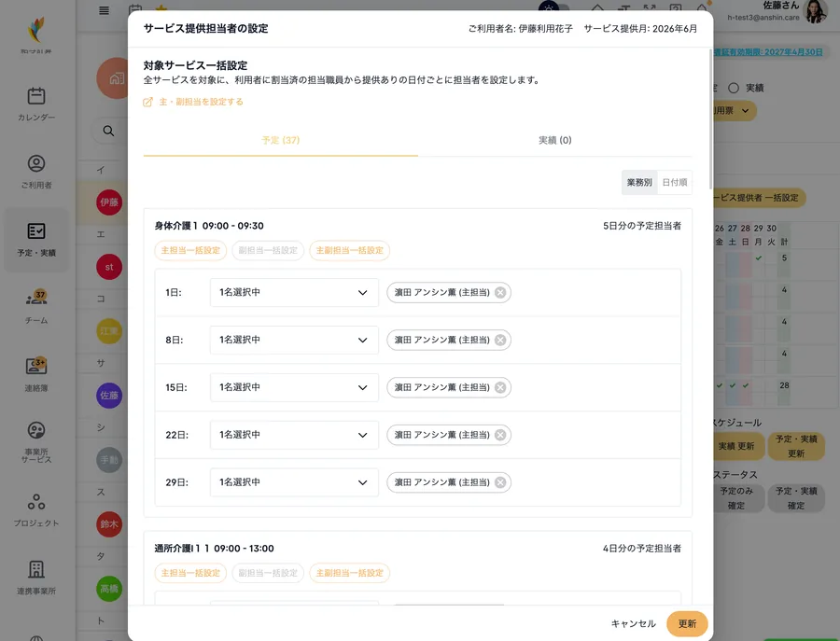Click 主副担当一括設定 for 身体介護1
The height and width of the screenshot is (641, 840).
(350, 251)
